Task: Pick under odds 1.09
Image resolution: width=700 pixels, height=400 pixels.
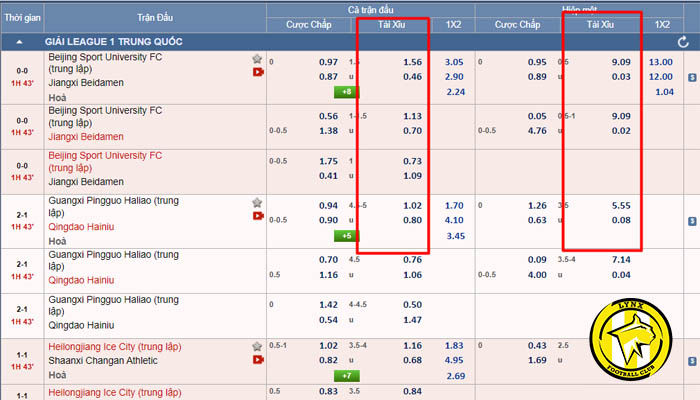Action: pyautogui.click(x=412, y=176)
